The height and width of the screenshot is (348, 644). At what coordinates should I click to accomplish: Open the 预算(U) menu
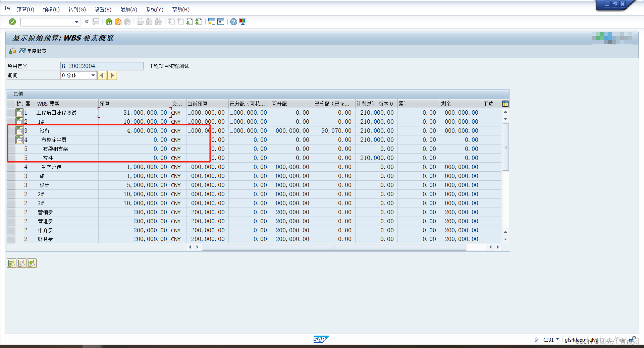tap(25, 9)
